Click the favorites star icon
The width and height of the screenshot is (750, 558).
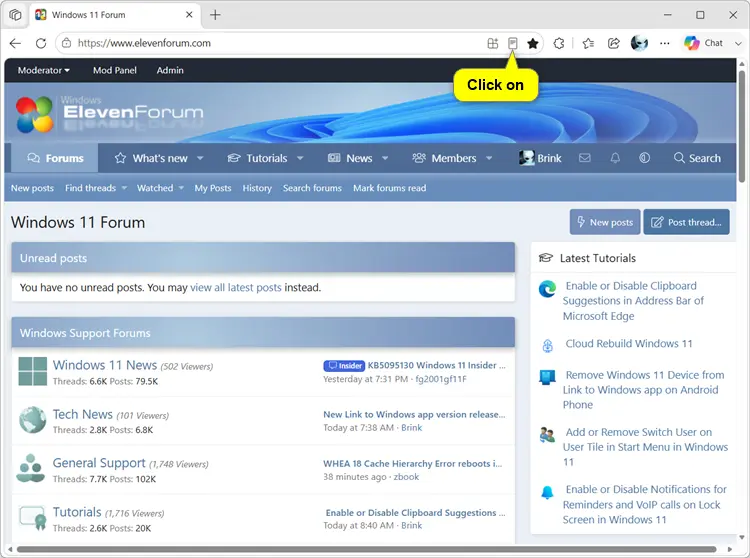pyautogui.click(x=532, y=44)
